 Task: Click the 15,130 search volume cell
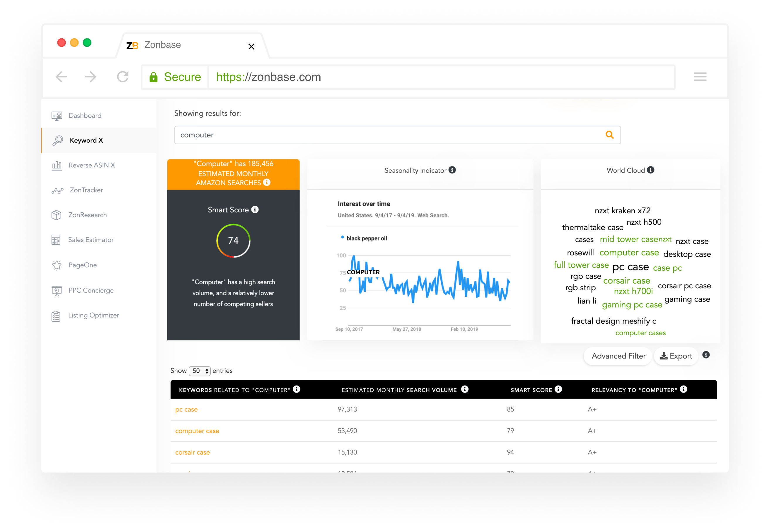(347, 453)
